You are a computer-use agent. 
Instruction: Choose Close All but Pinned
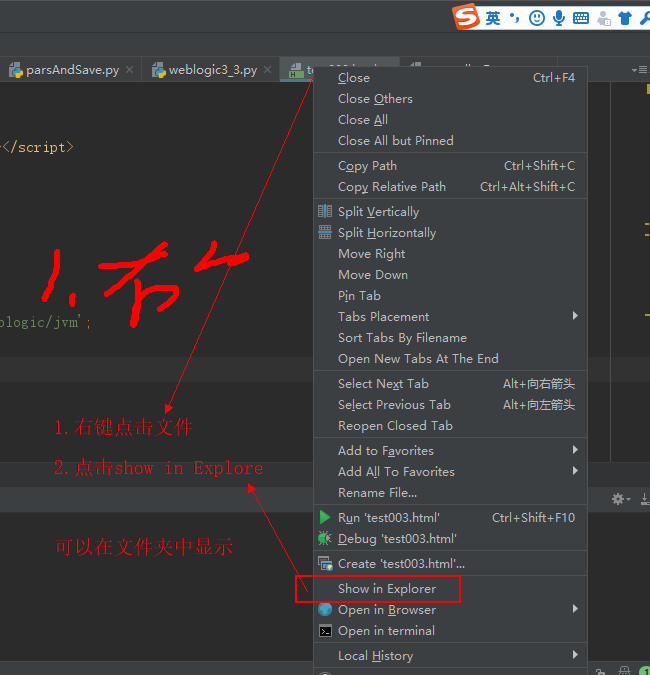[x=451, y=141]
